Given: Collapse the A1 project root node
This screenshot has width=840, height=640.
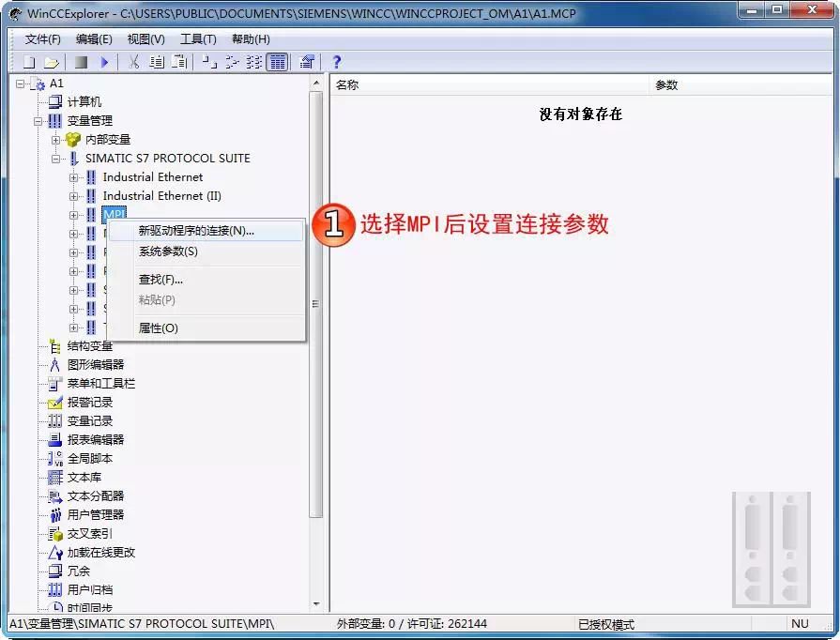Looking at the screenshot, I should click(x=21, y=84).
